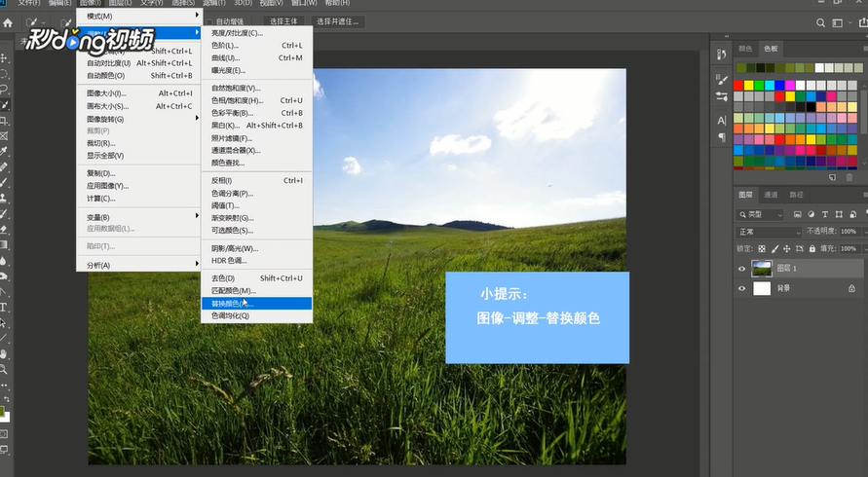Select the Horizontal Type tool
The height and width of the screenshot is (477, 868).
[4, 307]
